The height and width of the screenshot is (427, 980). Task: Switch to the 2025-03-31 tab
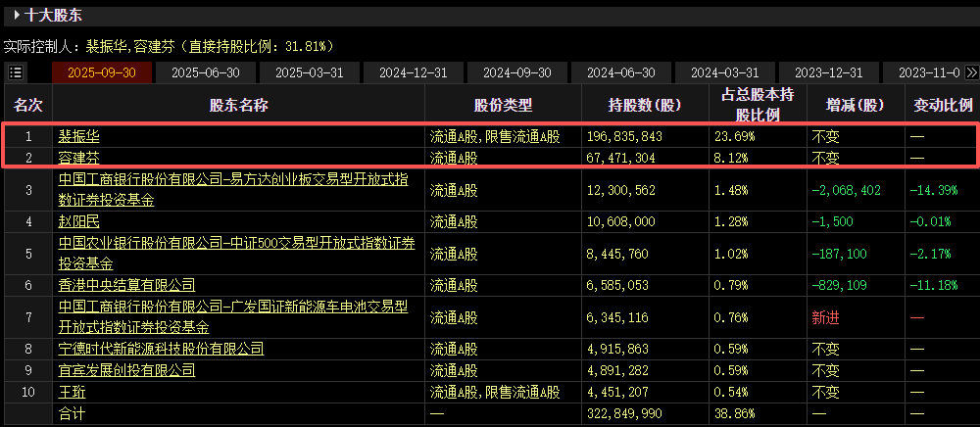point(310,72)
